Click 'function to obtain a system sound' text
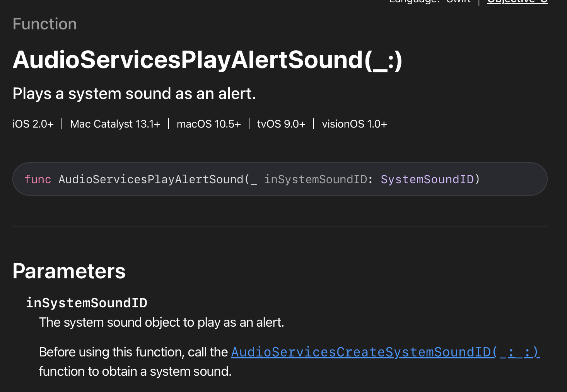This screenshot has height=392, width=567. (135, 372)
